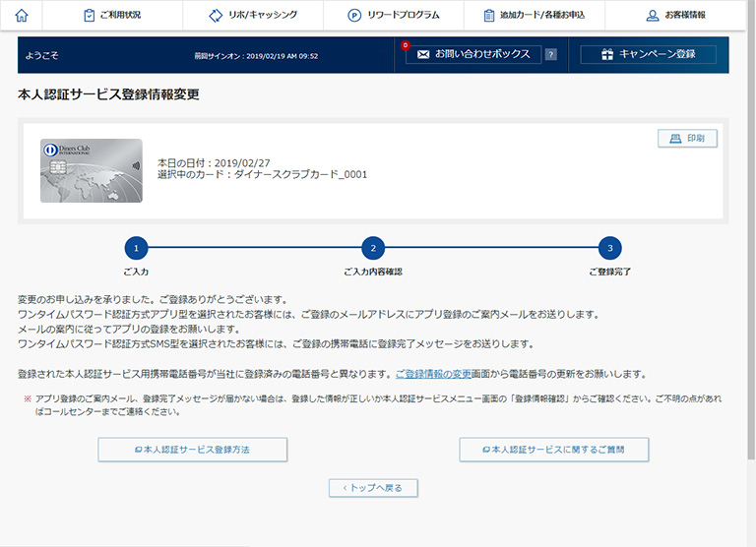Click the トップへ戻る button

(373, 487)
